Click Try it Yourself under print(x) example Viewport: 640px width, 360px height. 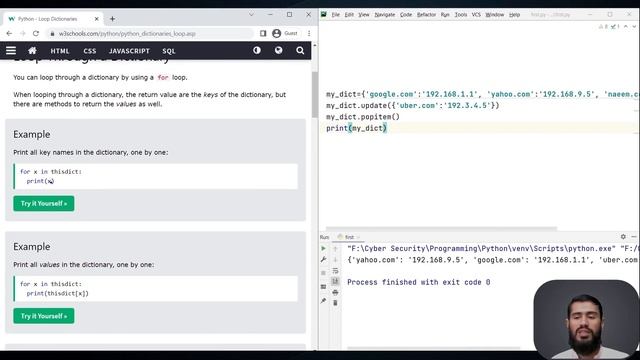click(44, 203)
